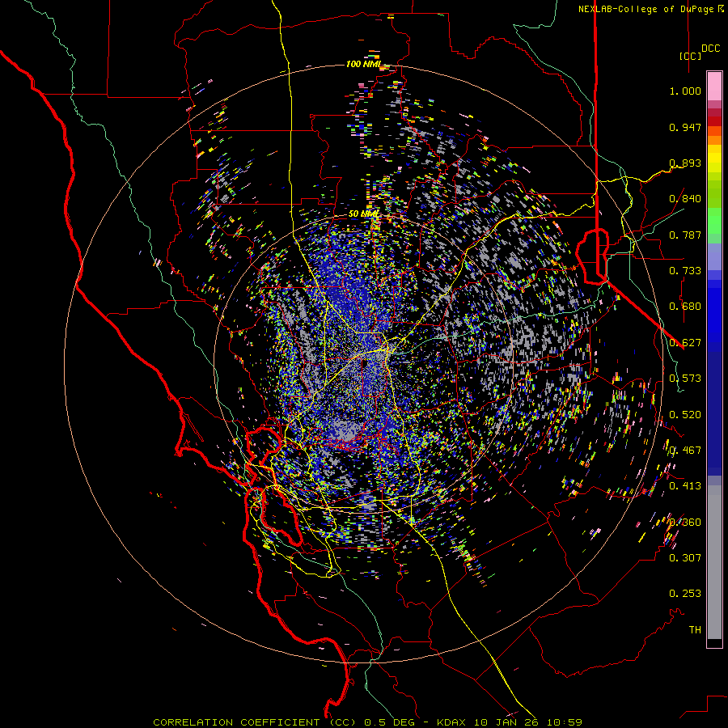Click the 0.413 legend value
728x728 pixels.
point(685,486)
